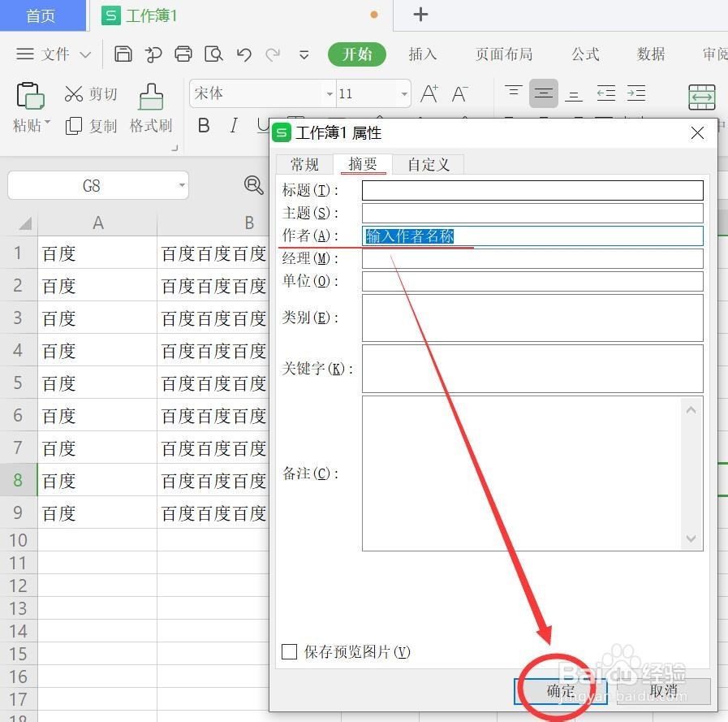The image size is (728, 722).
Task: Apply Bold formatting
Action: click(x=203, y=126)
